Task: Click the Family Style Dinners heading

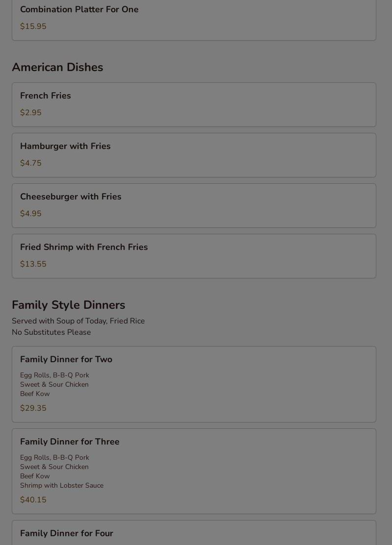Action: click(69, 305)
